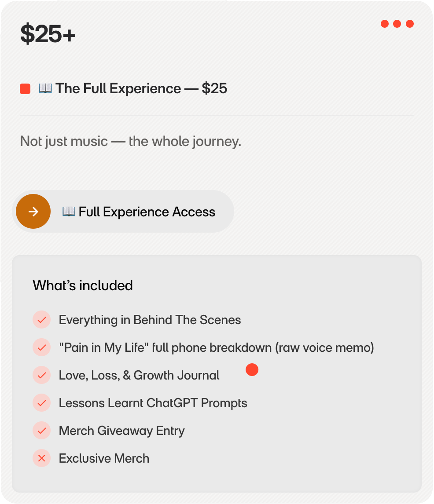The image size is (434, 504).
Task: Click the Exclusive Merch list item text
Action: click(x=104, y=458)
